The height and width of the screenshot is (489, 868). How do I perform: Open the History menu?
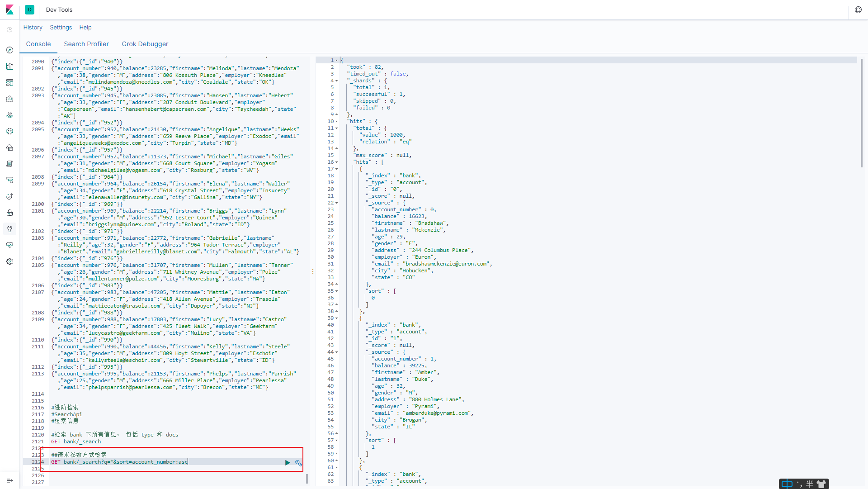[x=33, y=28]
